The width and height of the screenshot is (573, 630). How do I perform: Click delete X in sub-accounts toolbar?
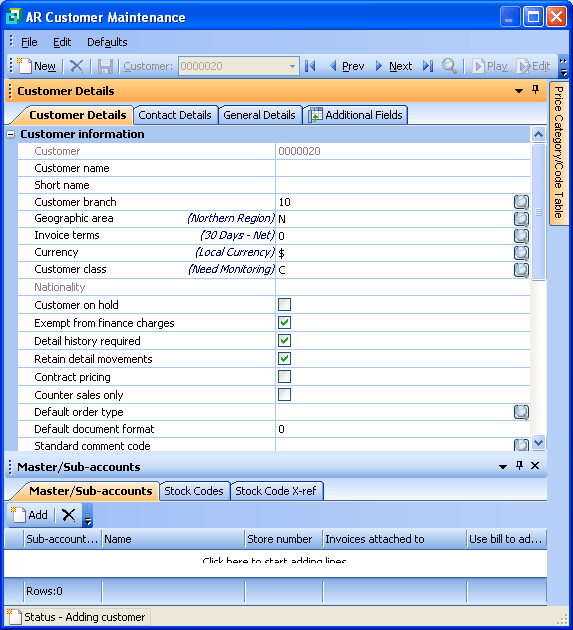tap(68, 515)
